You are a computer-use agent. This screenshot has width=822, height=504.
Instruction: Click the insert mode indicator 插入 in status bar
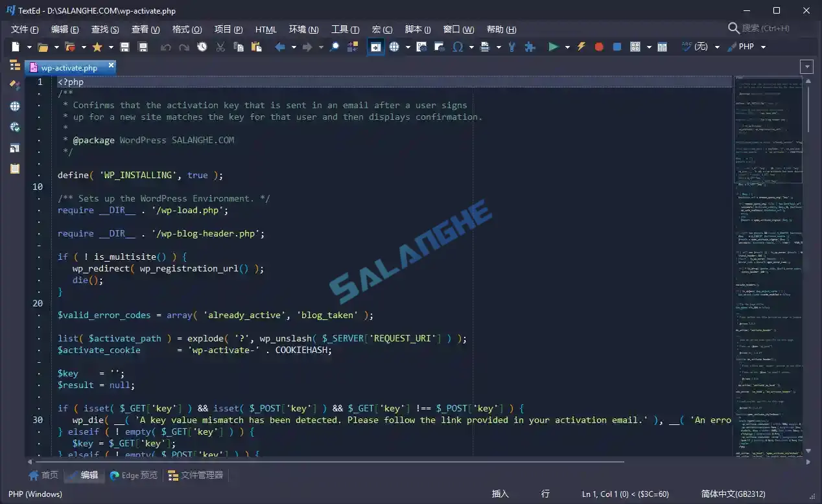point(500,494)
